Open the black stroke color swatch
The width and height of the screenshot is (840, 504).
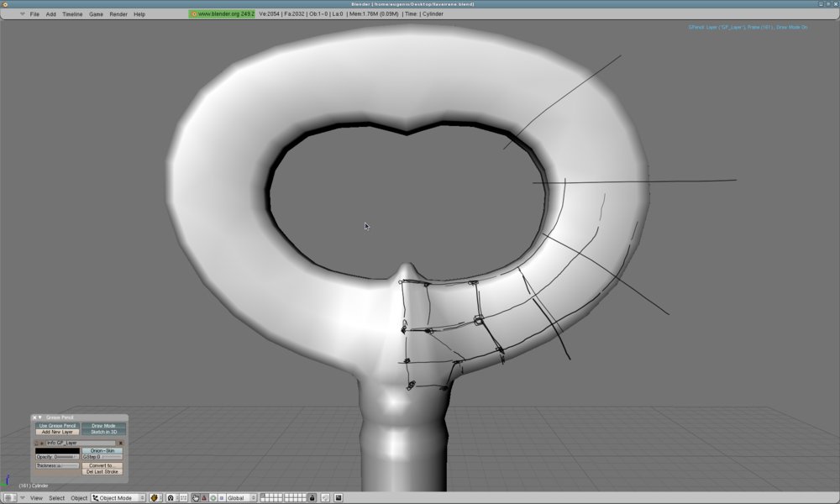[x=57, y=450]
